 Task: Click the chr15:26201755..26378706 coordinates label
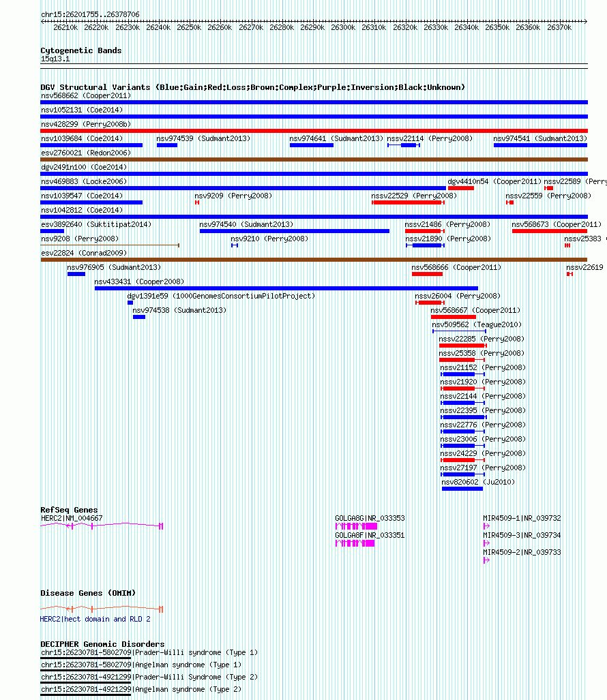[90, 14]
